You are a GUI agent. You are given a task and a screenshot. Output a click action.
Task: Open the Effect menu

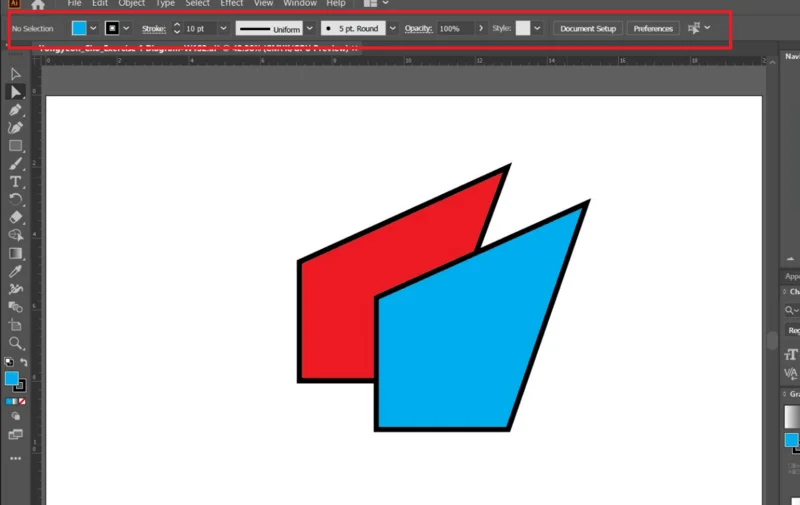[x=232, y=3]
